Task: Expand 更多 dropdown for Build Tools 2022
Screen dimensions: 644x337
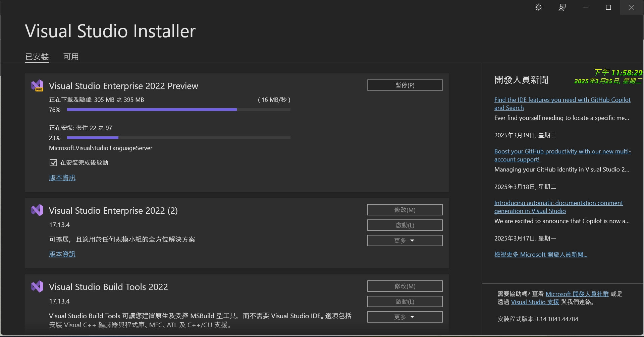Action: (x=405, y=317)
